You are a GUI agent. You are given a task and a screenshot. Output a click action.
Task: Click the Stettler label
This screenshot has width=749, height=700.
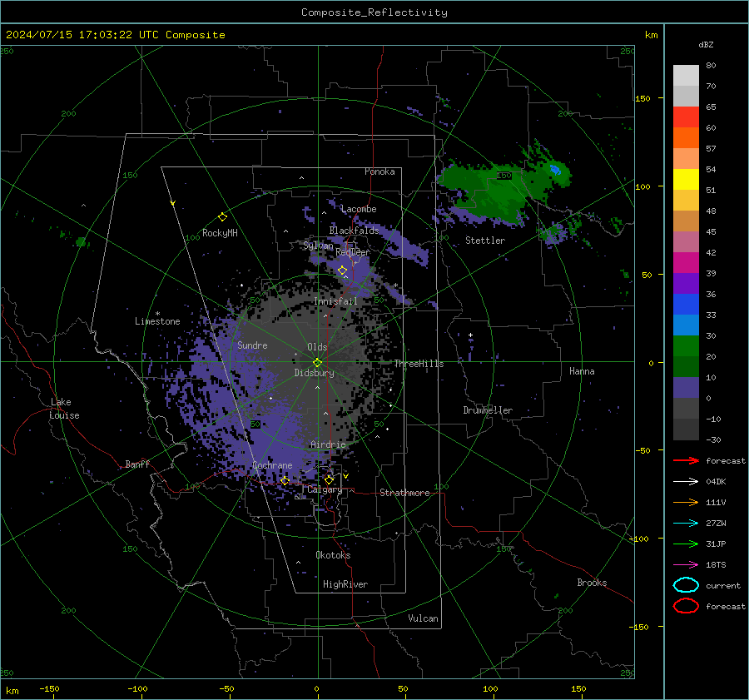[x=485, y=241]
